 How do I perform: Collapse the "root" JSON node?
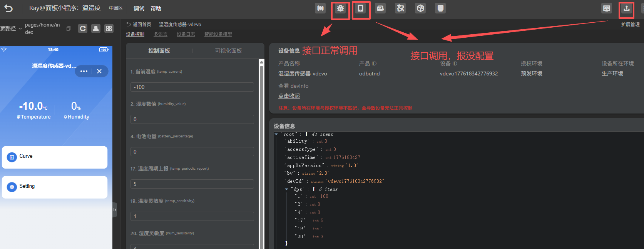tap(276, 134)
